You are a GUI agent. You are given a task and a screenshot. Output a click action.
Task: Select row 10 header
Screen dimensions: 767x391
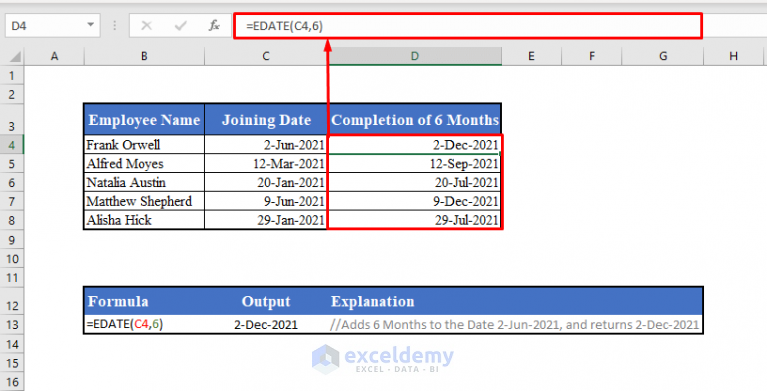point(12,258)
